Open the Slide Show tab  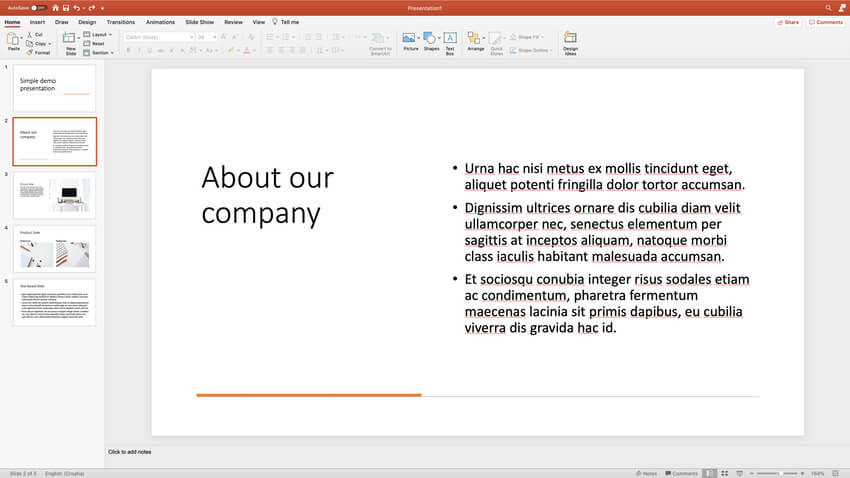tap(199, 21)
